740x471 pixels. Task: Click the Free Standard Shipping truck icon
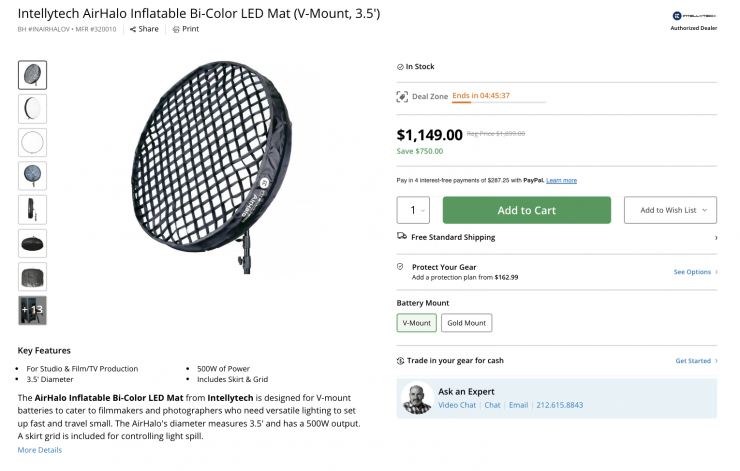[402, 238]
